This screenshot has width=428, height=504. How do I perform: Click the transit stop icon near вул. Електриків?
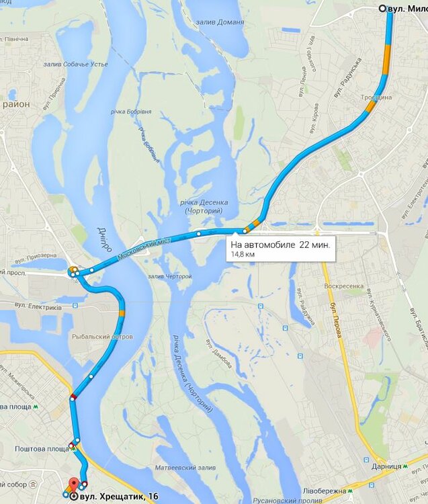[75, 305]
